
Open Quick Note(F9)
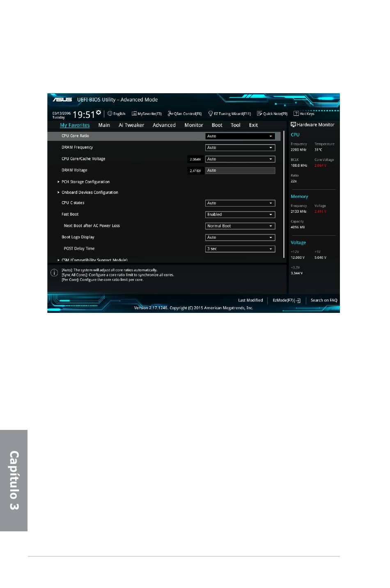(272, 114)
